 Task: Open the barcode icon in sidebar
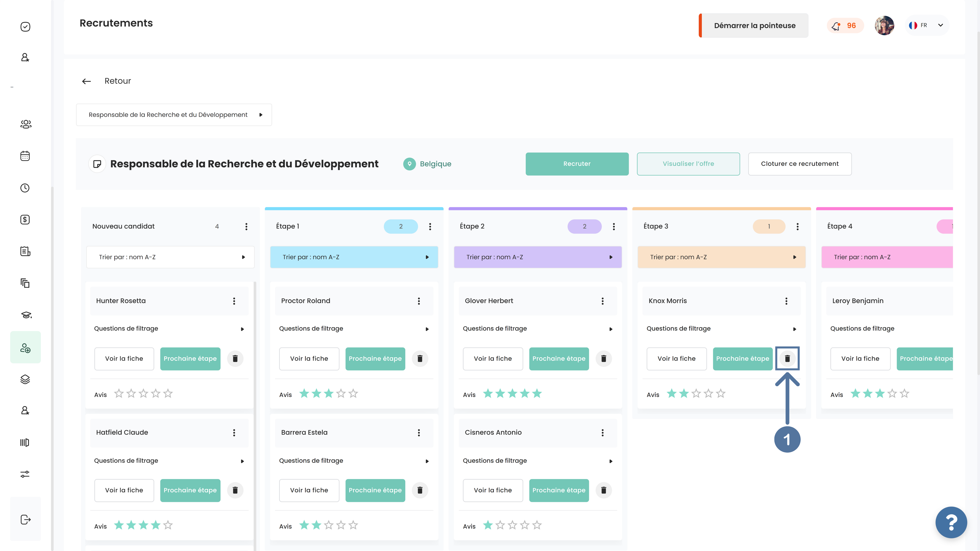(25, 442)
